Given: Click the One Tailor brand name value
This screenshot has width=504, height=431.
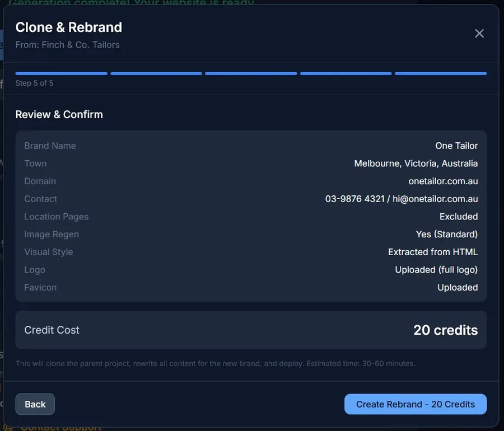Looking at the screenshot, I should tap(456, 146).
